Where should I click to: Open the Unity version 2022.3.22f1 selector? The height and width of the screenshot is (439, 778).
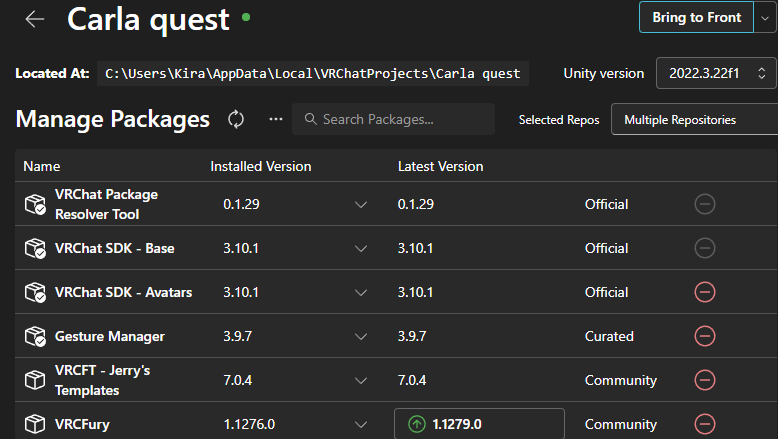[716, 73]
